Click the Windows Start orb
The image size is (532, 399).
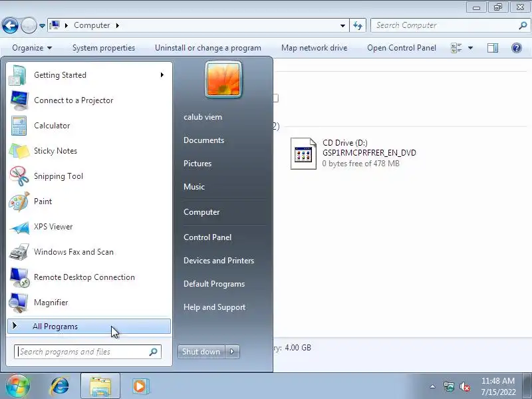point(17,386)
